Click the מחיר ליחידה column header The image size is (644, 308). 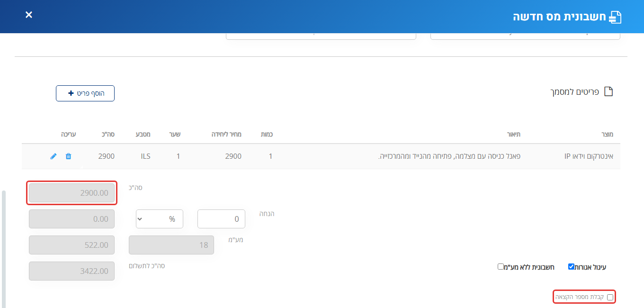(226, 135)
